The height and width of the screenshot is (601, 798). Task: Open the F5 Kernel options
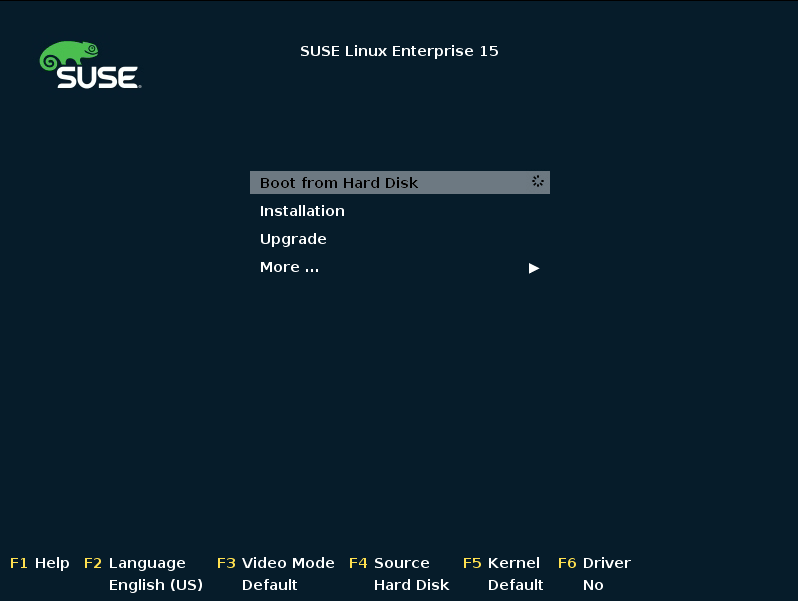[x=501, y=563]
